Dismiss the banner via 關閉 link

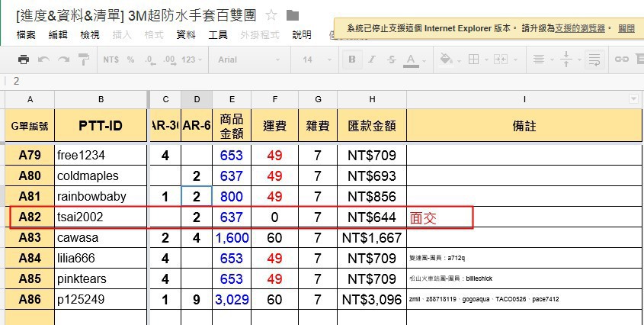click(626, 27)
